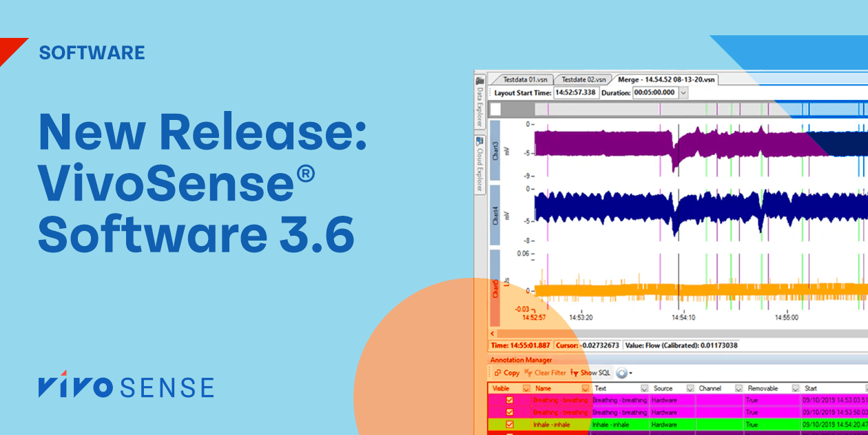Click the 14:53:20 time axis label
The width and height of the screenshot is (868, 435).
(x=581, y=318)
